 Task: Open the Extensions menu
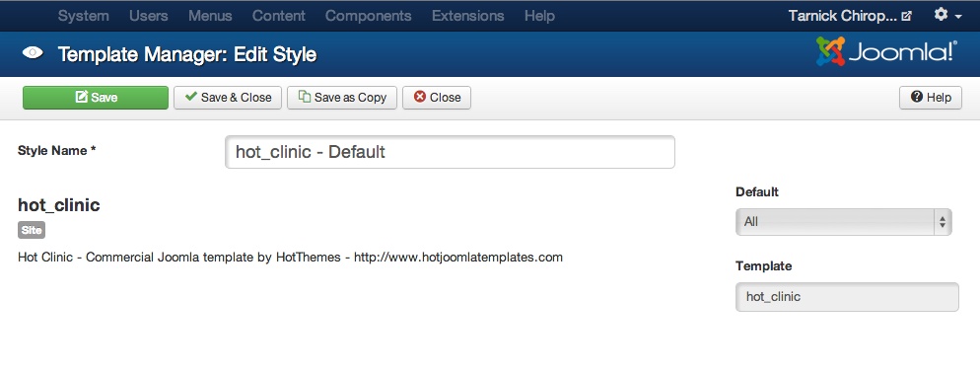pyautogui.click(x=467, y=16)
